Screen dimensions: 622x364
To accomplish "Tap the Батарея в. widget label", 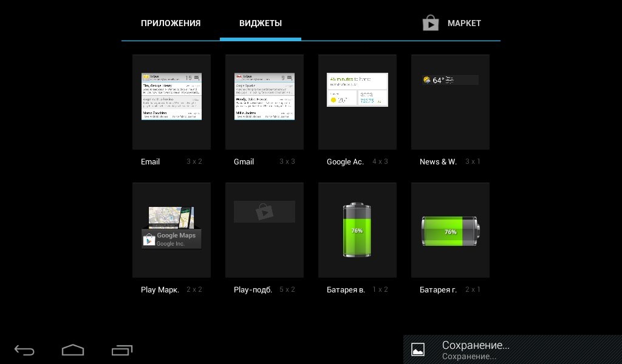I will click(346, 290).
